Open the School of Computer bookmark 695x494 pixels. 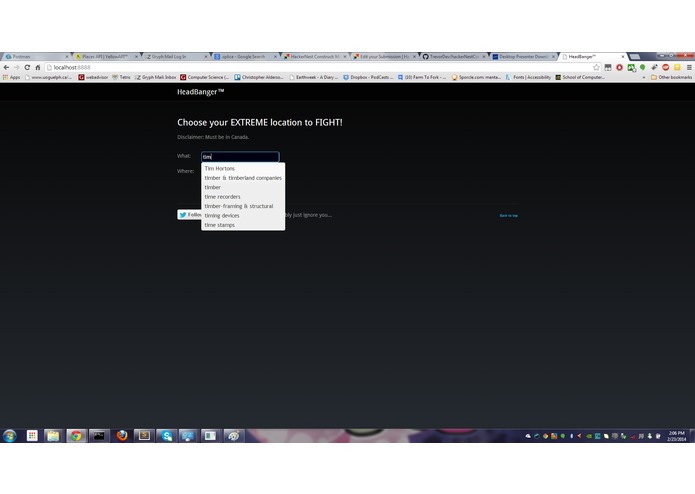coord(580,77)
